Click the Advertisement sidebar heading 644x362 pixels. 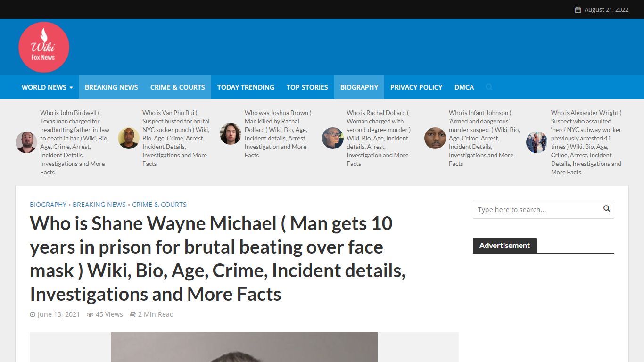point(504,245)
